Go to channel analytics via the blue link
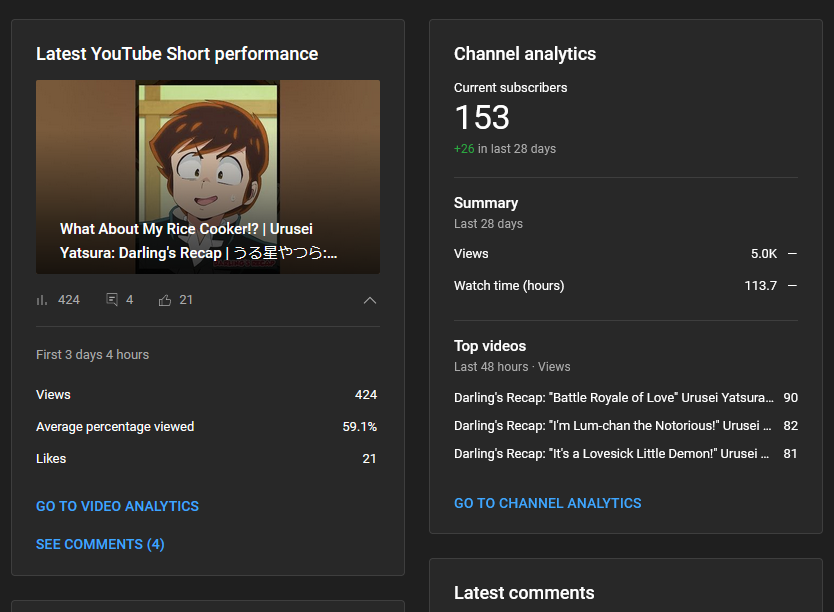The image size is (834, 612). pos(547,503)
